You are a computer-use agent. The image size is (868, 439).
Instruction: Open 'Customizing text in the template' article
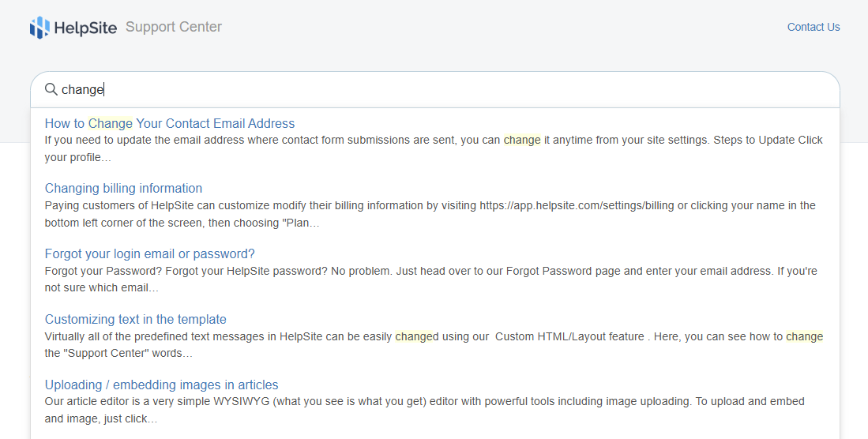[x=136, y=320]
